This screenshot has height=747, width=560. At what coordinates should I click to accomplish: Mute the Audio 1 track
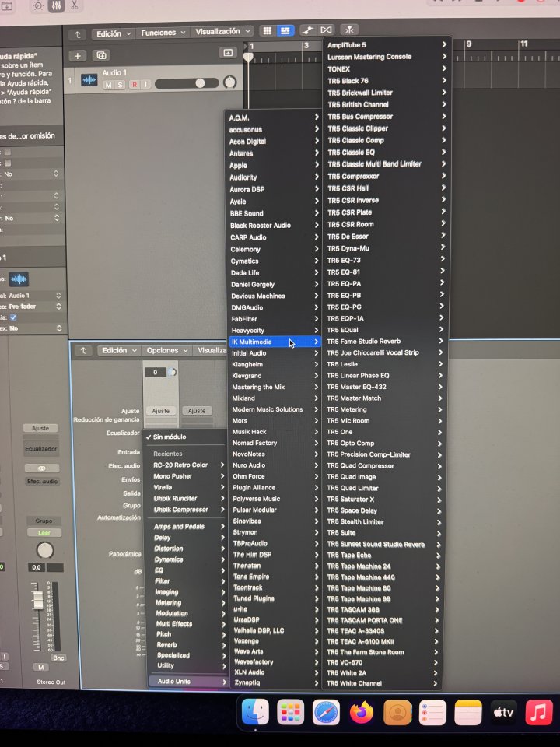108,85
